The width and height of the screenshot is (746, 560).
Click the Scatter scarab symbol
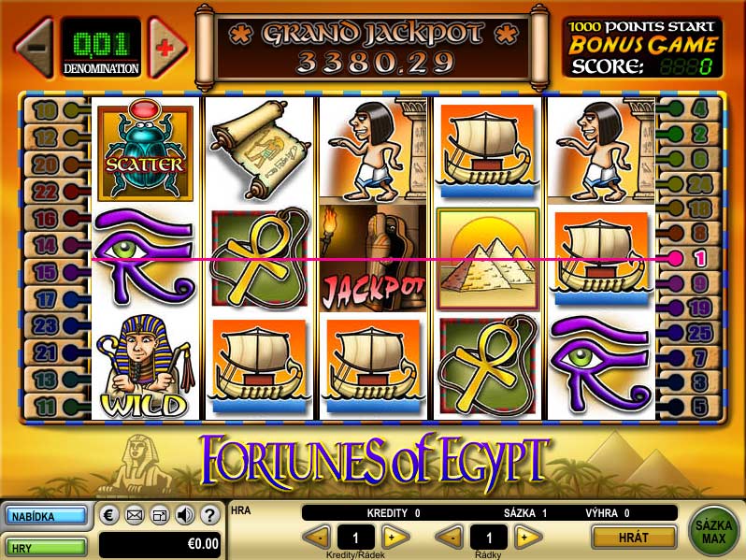145,151
